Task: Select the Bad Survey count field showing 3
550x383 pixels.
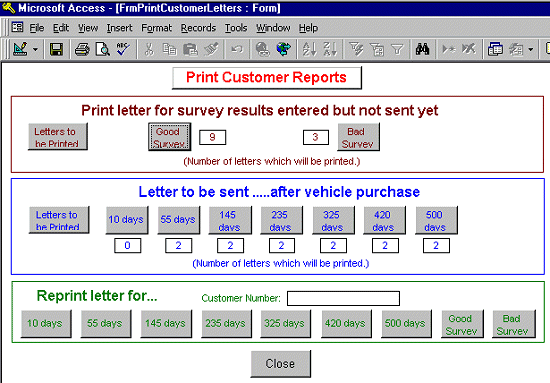Action: 316,137
